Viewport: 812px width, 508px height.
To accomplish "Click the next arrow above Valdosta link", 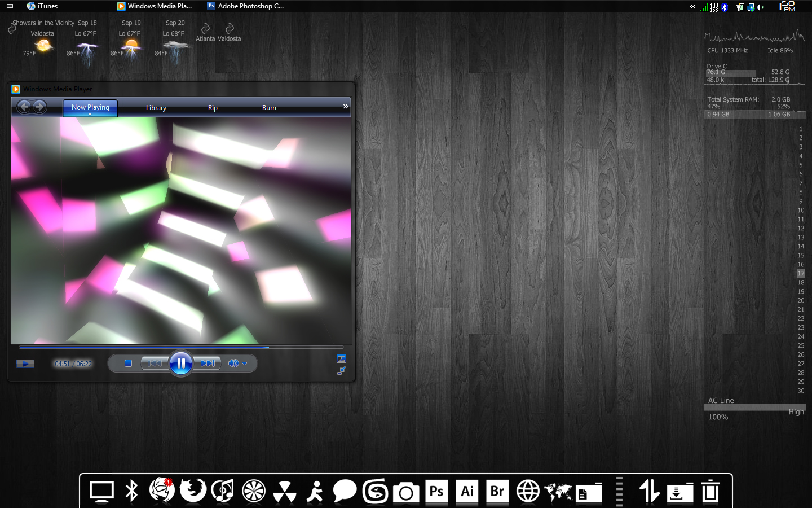I will pyautogui.click(x=229, y=28).
